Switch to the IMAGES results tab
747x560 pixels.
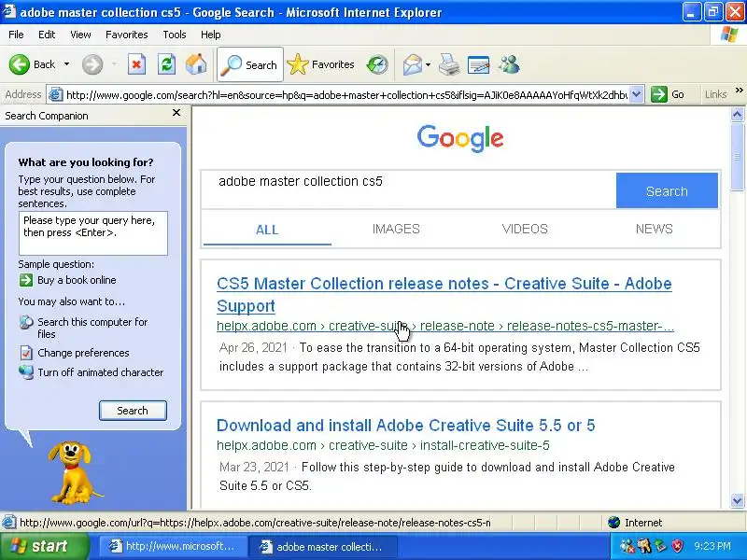[x=396, y=229]
